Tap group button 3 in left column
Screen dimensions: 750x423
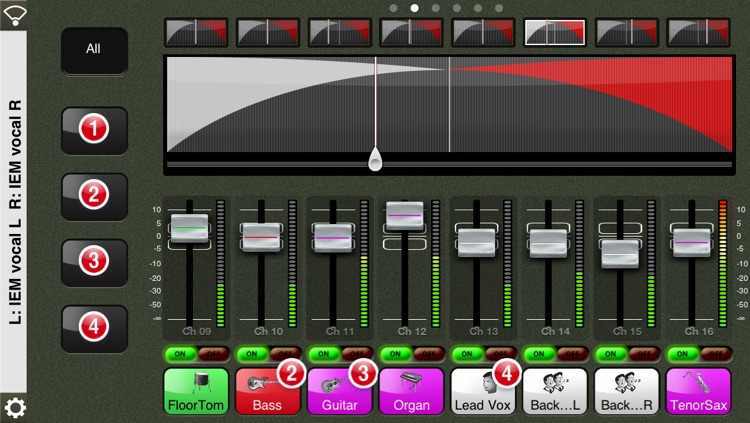(x=94, y=262)
